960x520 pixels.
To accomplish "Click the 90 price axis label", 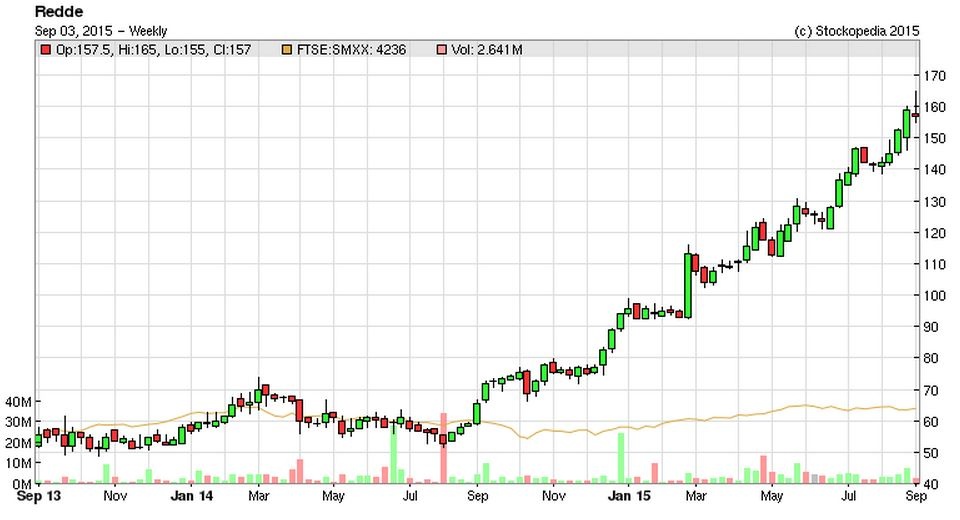I will [x=931, y=327].
